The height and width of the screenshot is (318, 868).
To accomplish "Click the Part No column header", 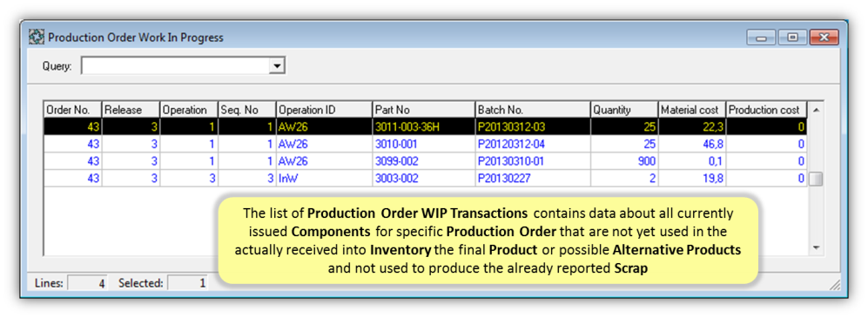I will click(x=423, y=110).
